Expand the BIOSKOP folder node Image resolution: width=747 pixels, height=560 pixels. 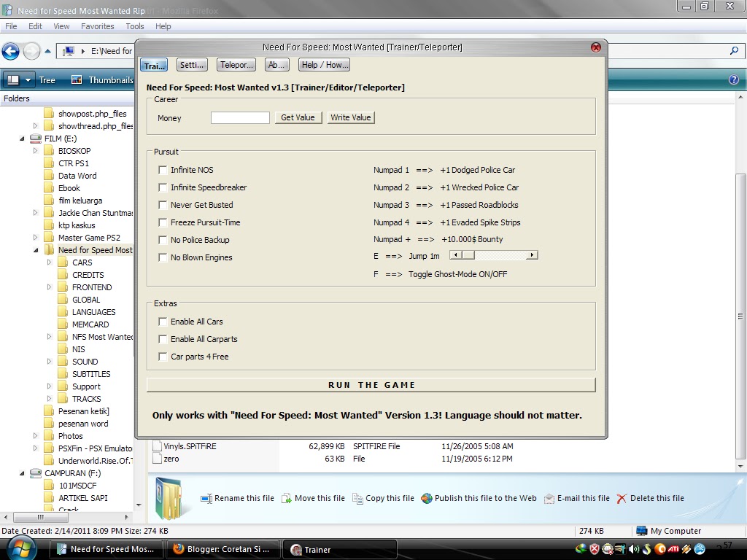point(35,151)
